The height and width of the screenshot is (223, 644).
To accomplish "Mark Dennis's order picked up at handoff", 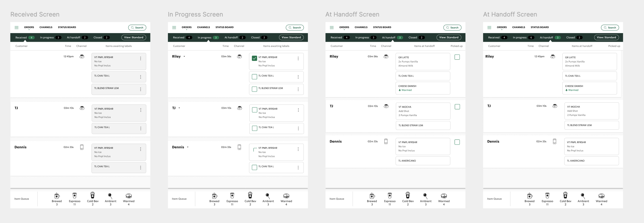I will (457, 142).
